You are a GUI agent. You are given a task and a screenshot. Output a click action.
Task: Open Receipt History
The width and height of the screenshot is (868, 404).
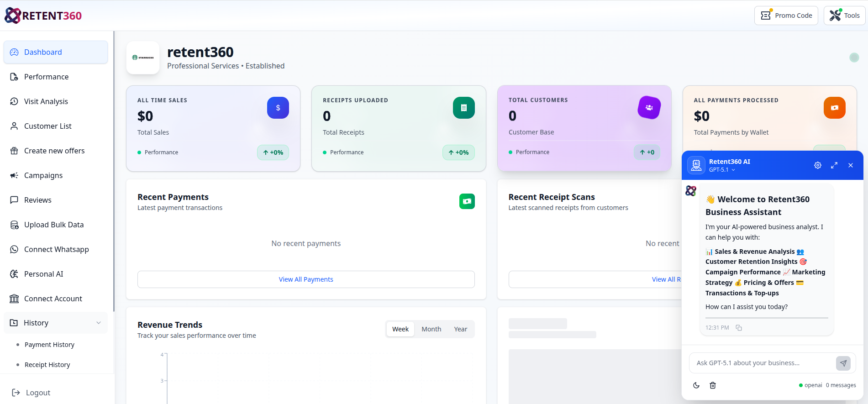click(47, 365)
